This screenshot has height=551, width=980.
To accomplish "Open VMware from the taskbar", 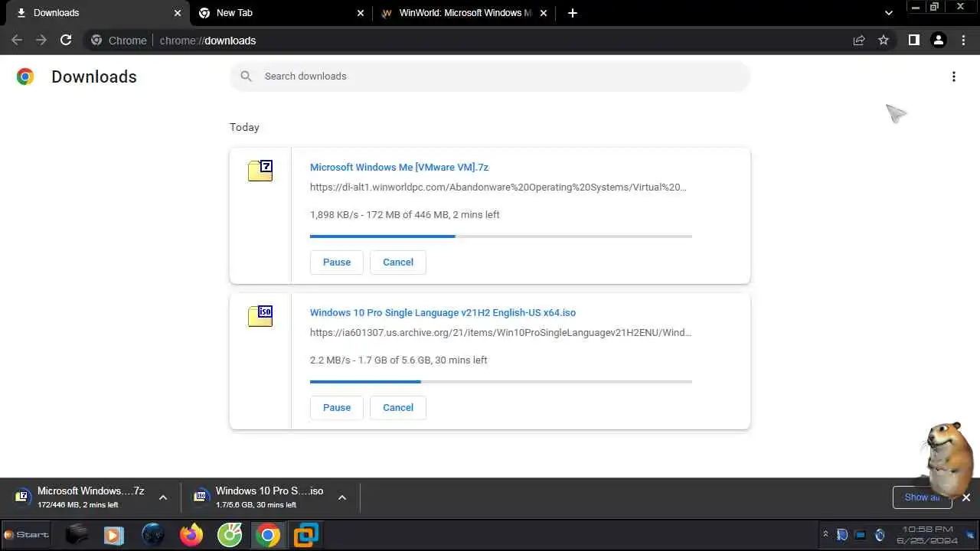I will click(306, 534).
